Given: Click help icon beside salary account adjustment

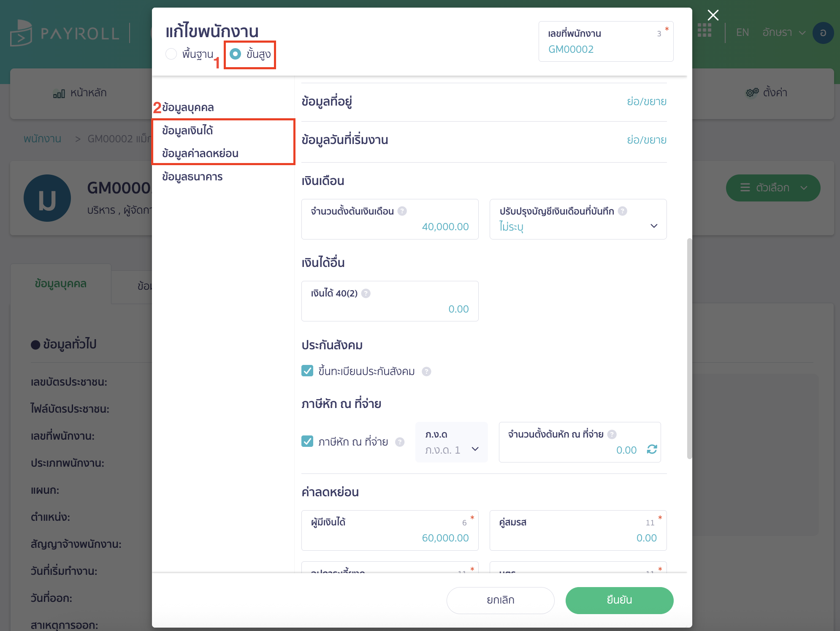Looking at the screenshot, I should click(623, 211).
